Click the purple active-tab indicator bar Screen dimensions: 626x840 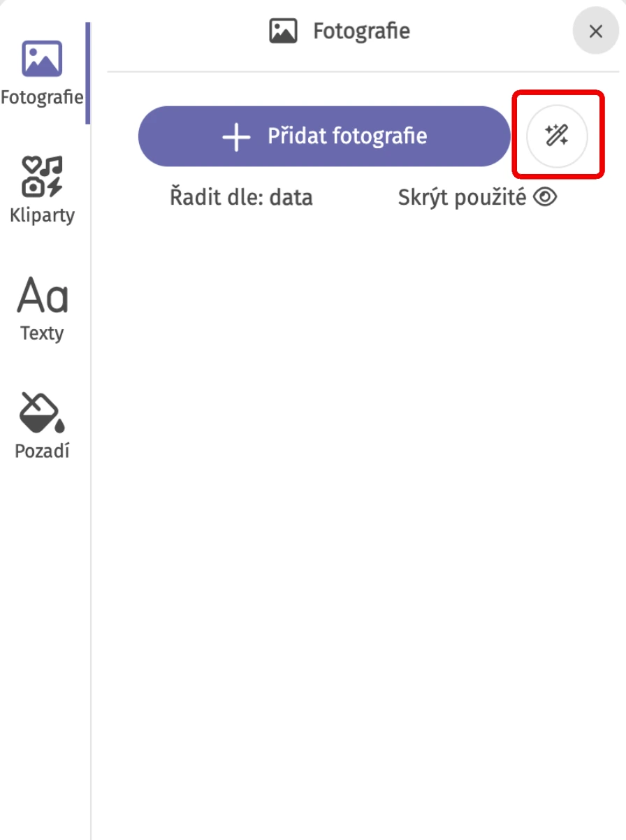[x=88, y=73]
